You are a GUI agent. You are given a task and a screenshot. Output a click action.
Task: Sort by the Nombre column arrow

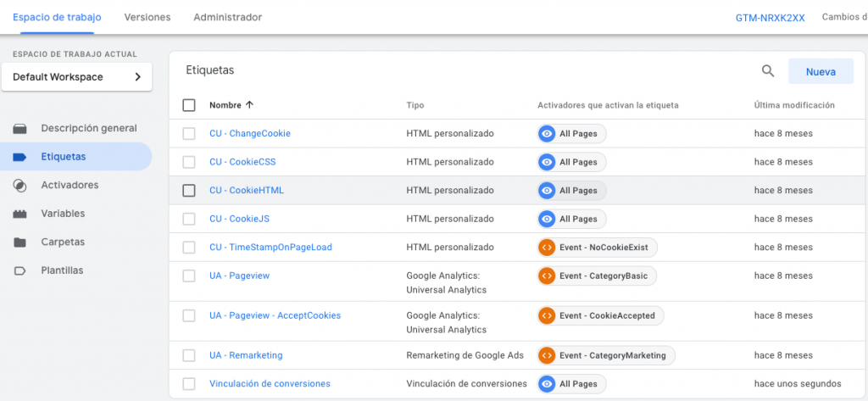[x=249, y=104]
